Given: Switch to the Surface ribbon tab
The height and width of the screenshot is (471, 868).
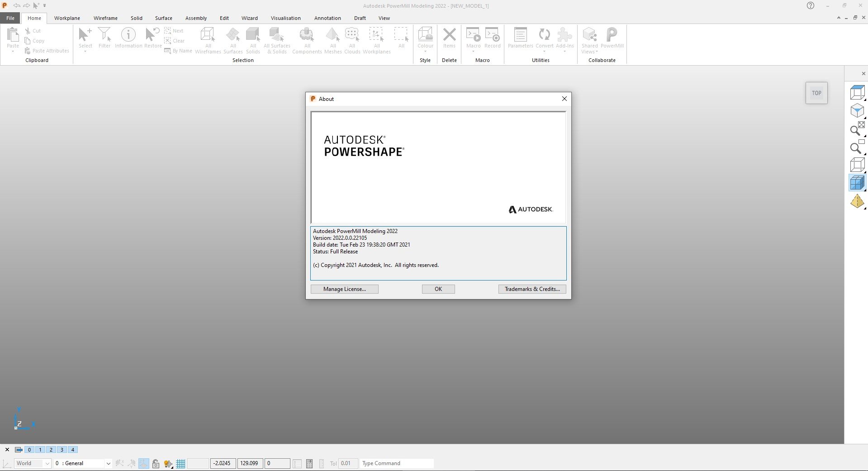Looking at the screenshot, I should click(x=163, y=18).
